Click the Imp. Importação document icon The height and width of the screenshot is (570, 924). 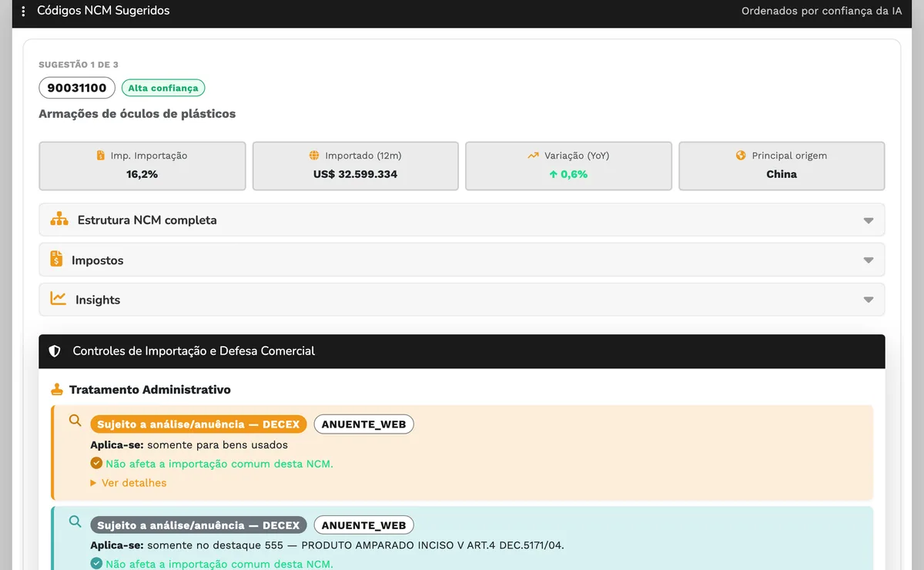[x=101, y=156]
